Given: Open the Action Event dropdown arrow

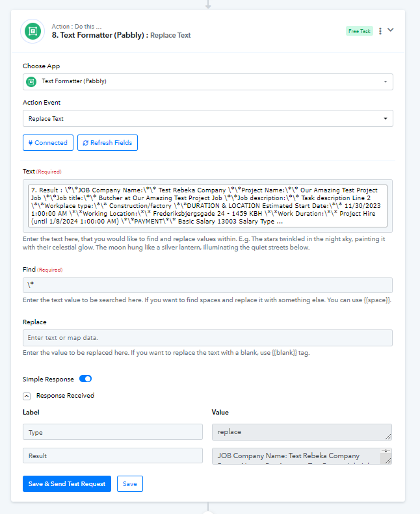Looking at the screenshot, I should pyautogui.click(x=386, y=118).
